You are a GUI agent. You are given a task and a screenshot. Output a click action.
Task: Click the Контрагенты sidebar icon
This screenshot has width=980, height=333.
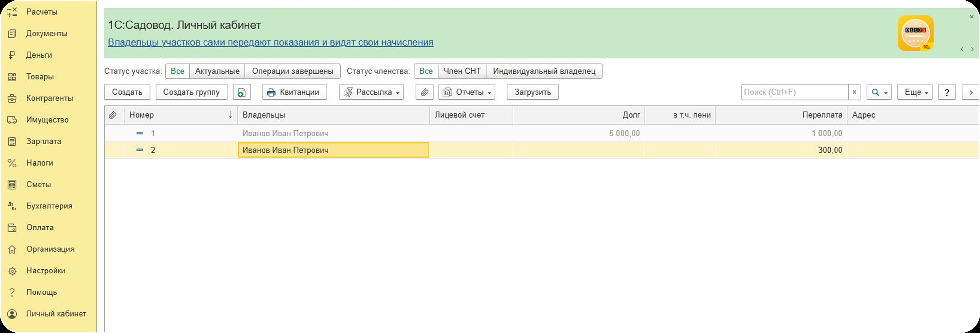pos(12,98)
